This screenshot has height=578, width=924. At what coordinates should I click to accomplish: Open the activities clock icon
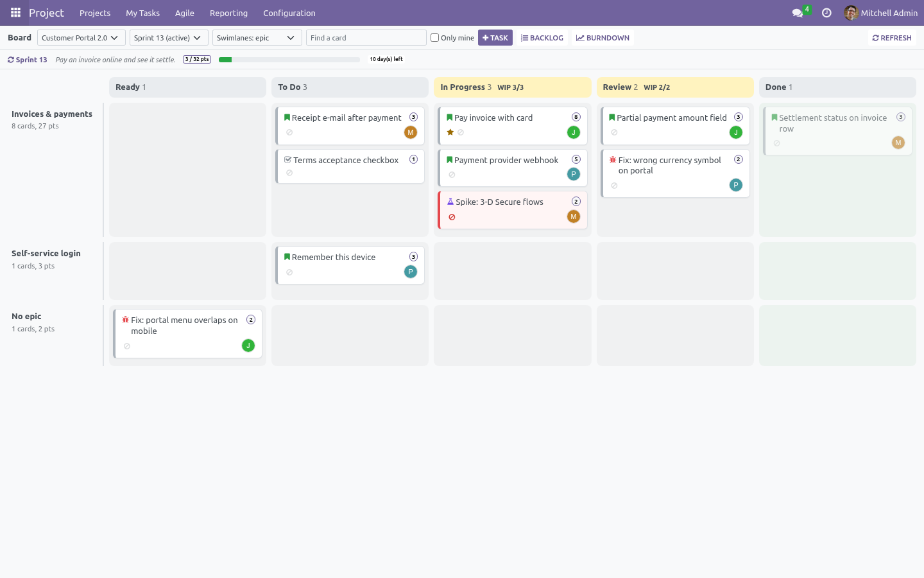pos(826,13)
